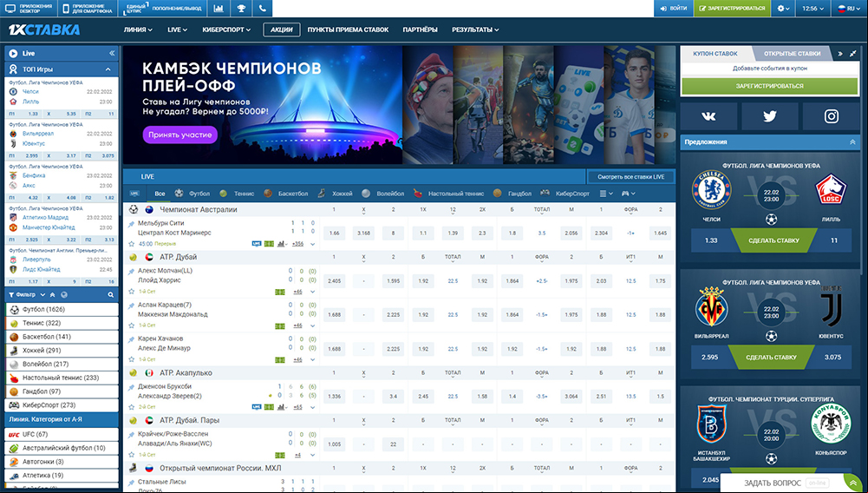
Task: Open stats chart icon for Мельбурн Сити match
Action: 281,244
